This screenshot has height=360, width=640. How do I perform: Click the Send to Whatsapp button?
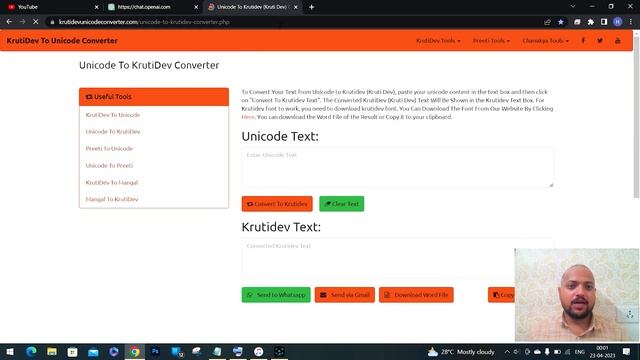[x=276, y=295]
